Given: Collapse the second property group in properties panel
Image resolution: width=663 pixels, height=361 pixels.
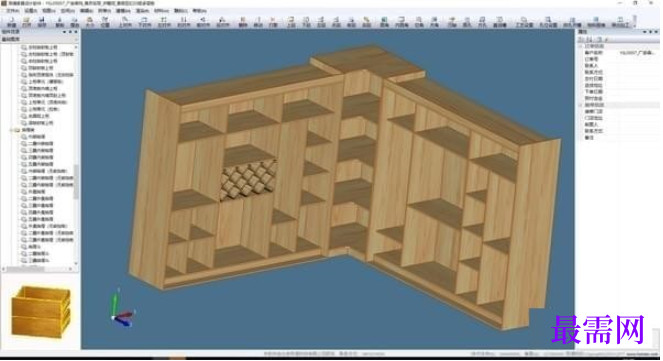Looking at the screenshot, I should coord(581,105).
